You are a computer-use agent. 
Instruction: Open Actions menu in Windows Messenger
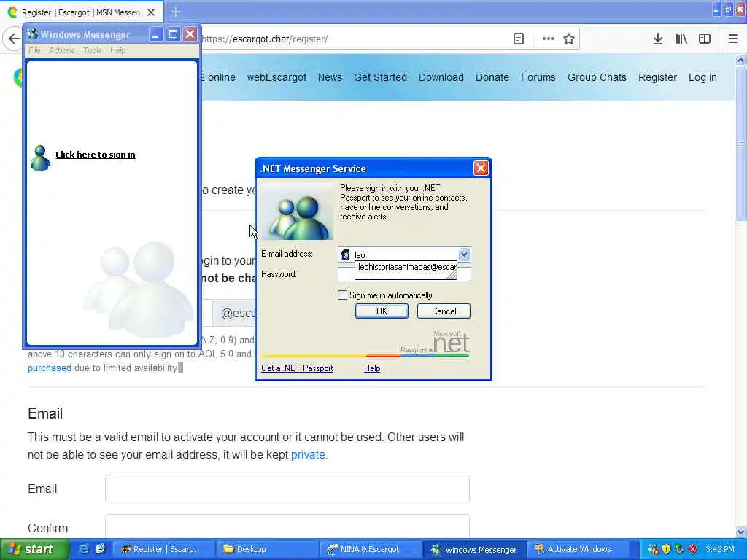pos(61,50)
